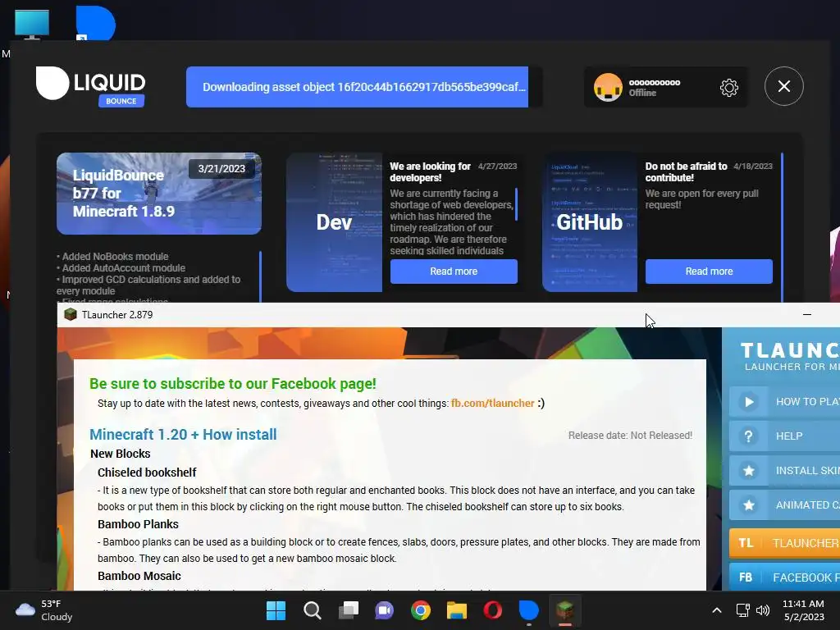
Task: Click the offline account avatar
Action: point(608,87)
